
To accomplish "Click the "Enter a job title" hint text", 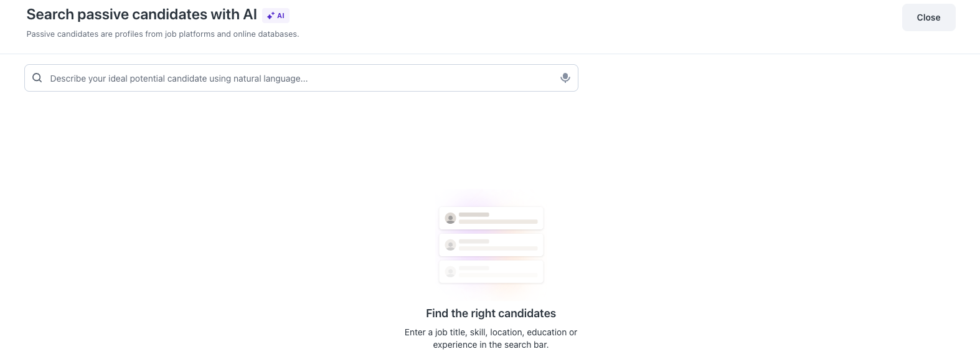I will coord(491,332).
